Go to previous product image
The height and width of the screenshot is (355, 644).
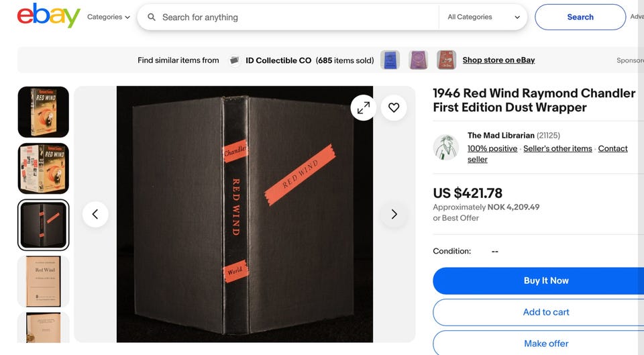click(95, 214)
